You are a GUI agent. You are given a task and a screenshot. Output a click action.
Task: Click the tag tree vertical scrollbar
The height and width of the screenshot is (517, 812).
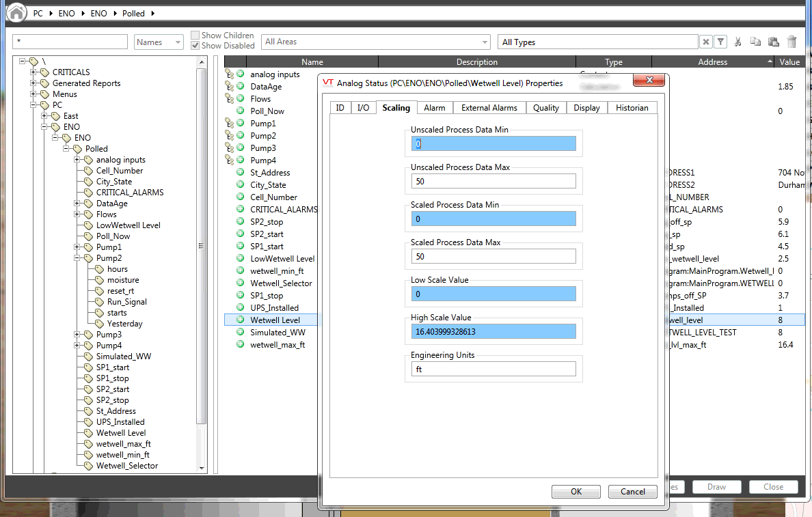[x=202, y=246]
